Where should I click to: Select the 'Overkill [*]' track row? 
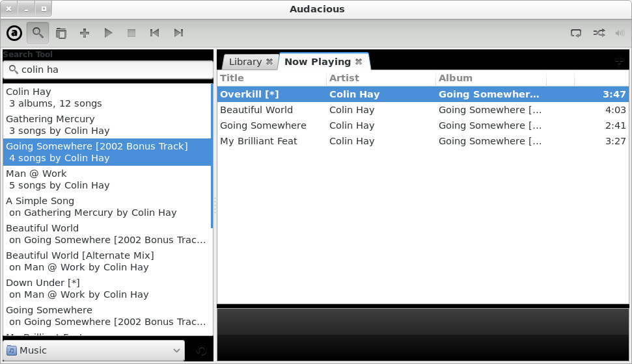[x=423, y=94]
